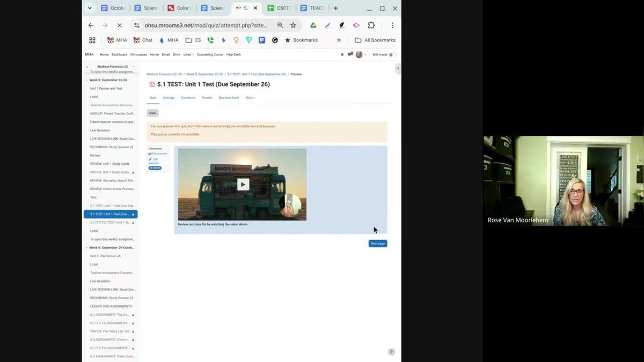Open the Question bank tab
This screenshot has width=644, height=362.
(x=229, y=98)
